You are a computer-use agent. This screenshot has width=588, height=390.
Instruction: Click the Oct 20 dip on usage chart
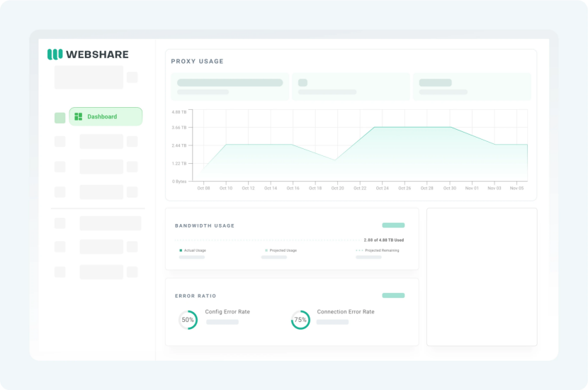click(x=335, y=160)
